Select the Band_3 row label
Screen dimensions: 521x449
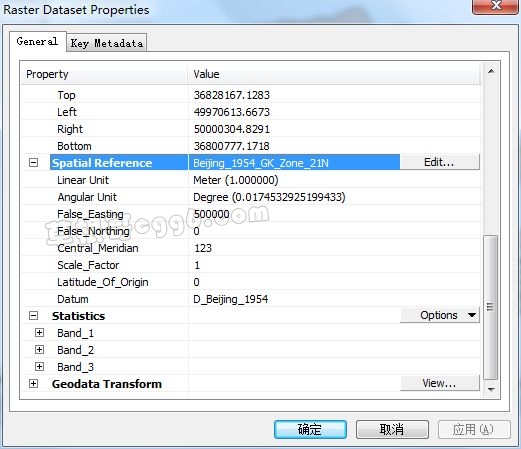pyautogui.click(x=75, y=367)
